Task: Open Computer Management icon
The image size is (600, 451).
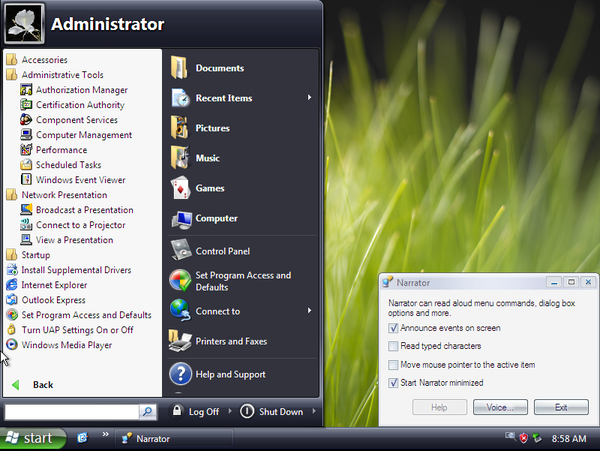Action: click(26, 135)
